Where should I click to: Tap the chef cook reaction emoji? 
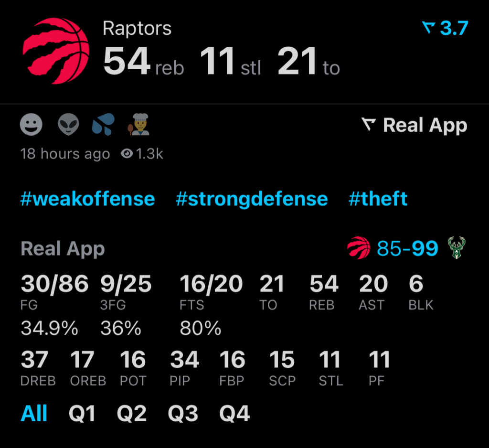click(139, 125)
